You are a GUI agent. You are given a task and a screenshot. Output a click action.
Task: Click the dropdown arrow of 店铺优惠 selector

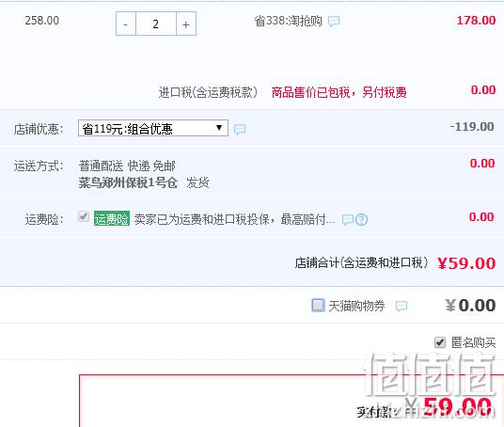click(219, 128)
